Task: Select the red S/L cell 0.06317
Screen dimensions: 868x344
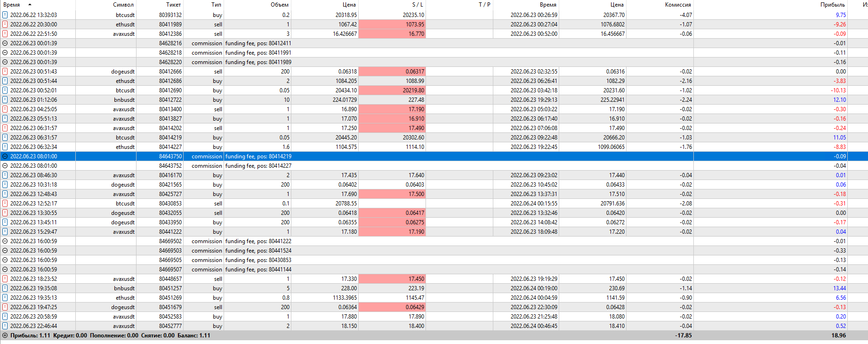Action: pos(392,72)
